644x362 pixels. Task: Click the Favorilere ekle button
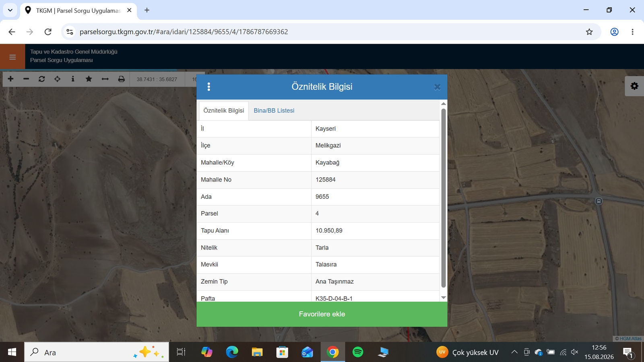322,314
